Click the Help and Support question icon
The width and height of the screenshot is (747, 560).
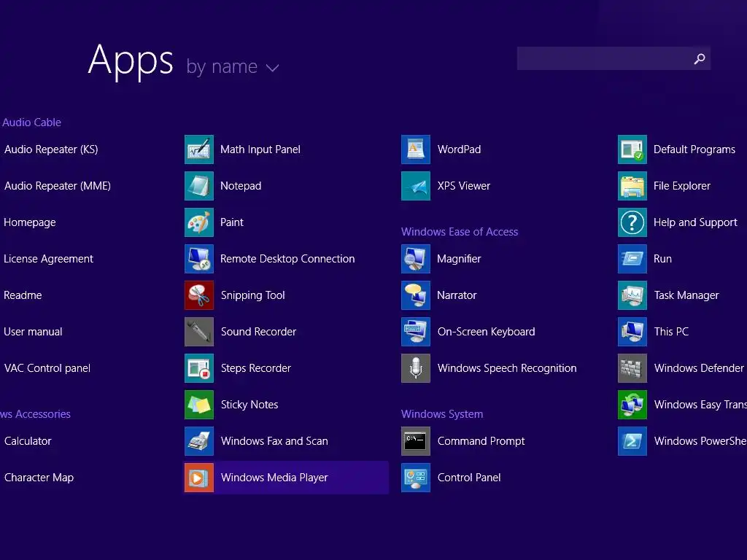(632, 222)
